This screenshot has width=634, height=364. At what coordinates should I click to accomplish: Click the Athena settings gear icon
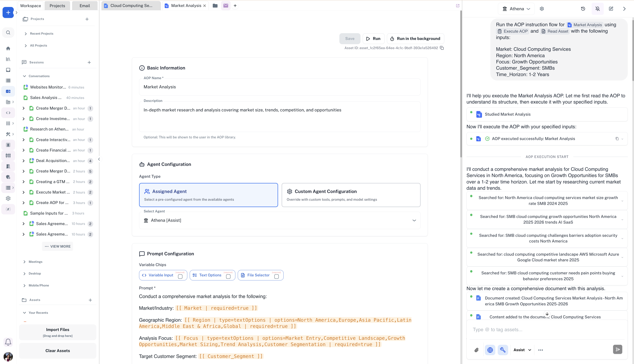[542, 9]
